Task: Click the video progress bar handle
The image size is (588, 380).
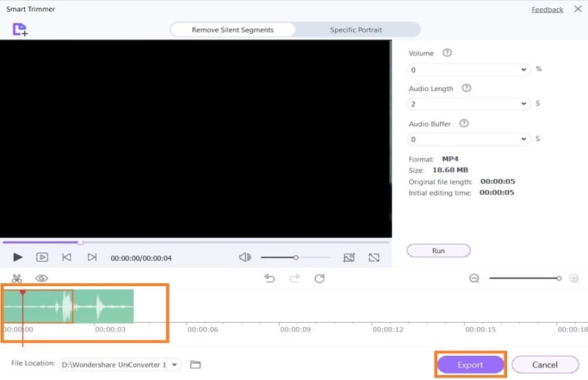Action: (x=80, y=243)
